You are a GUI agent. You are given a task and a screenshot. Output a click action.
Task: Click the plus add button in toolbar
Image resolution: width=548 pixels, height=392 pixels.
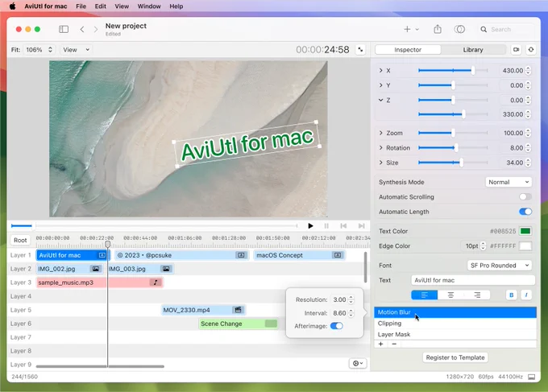407,29
